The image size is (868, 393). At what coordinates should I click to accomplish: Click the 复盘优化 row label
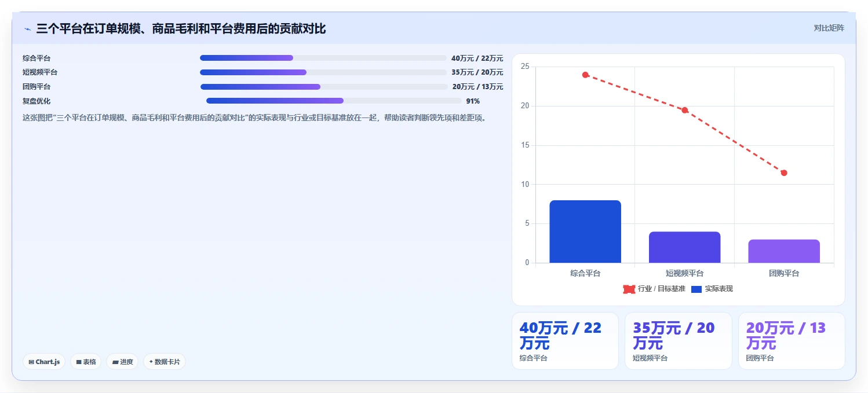click(x=37, y=101)
